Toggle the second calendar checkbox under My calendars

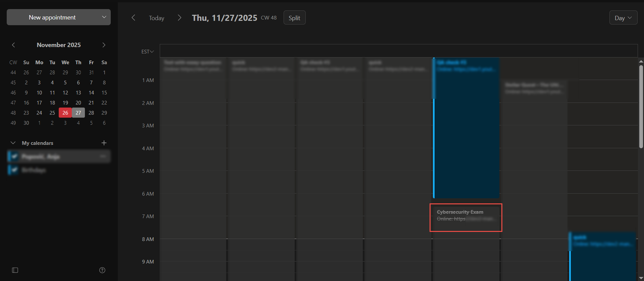(14, 170)
